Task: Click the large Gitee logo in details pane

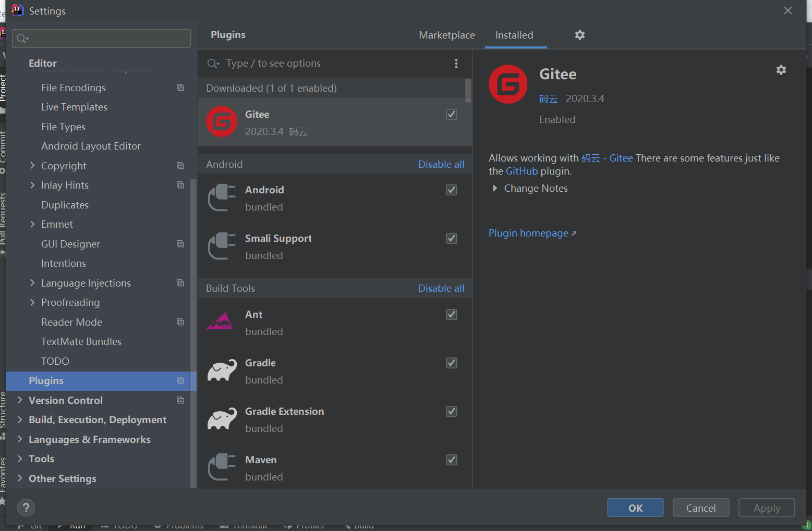Action: click(508, 84)
